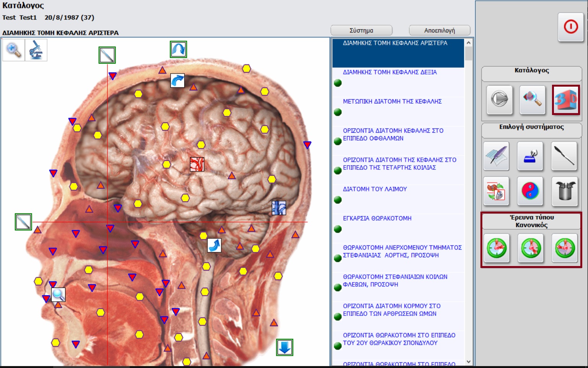
Task: Click green dot beside ΔΙΑΜΗΚΗΣ ΤΟΜΗ ΚΕΦΑΛΗΣ ΔΕΞΙΑ
Action: (x=338, y=83)
